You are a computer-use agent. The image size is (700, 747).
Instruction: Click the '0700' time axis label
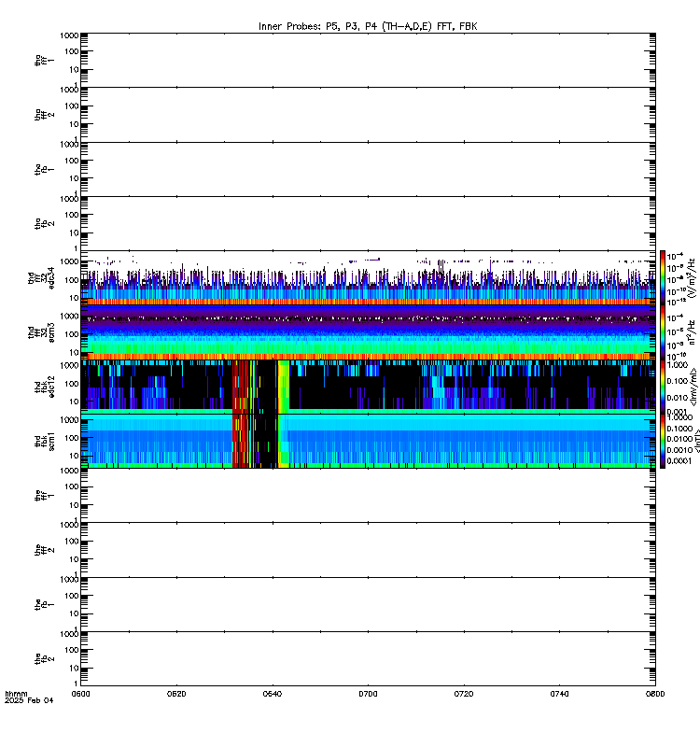coord(368,694)
